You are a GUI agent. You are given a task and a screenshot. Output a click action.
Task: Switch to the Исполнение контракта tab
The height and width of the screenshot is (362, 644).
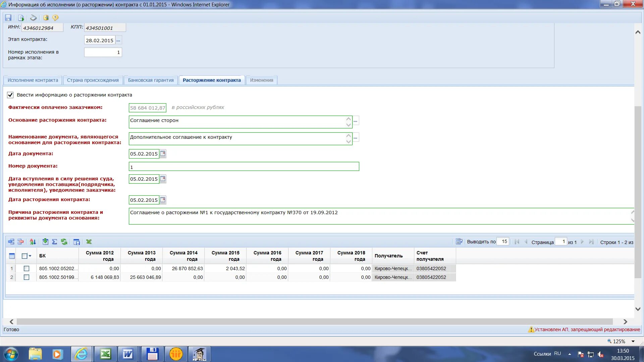(x=33, y=80)
